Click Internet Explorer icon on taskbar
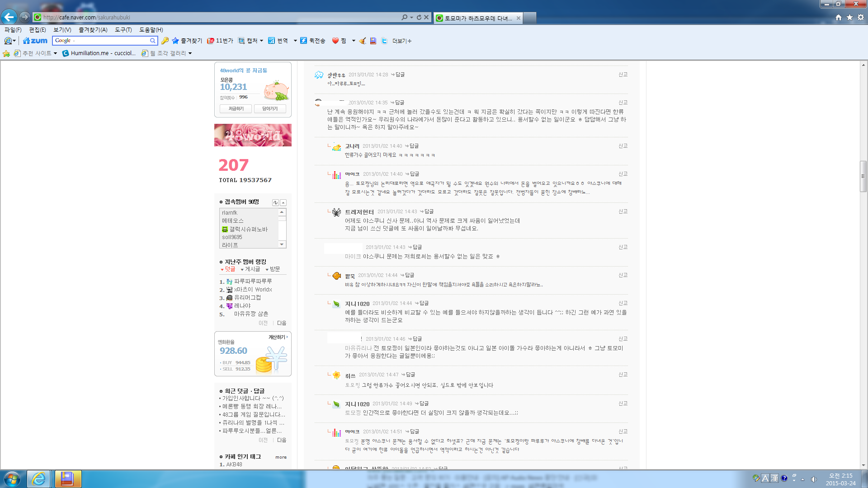Image resolution: width=868 pixels, height=488 pixels. tap(38, 479)
